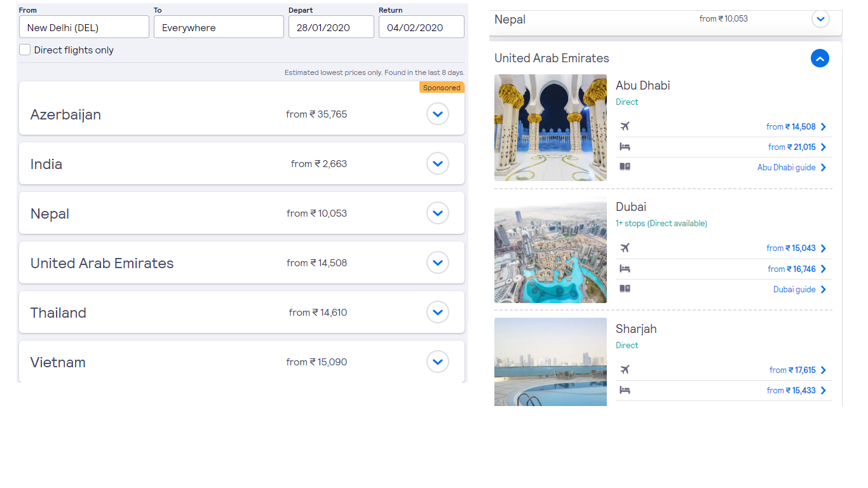
Task: Enable the Direct flights only checkbox
Action: (x=25, y=50)
